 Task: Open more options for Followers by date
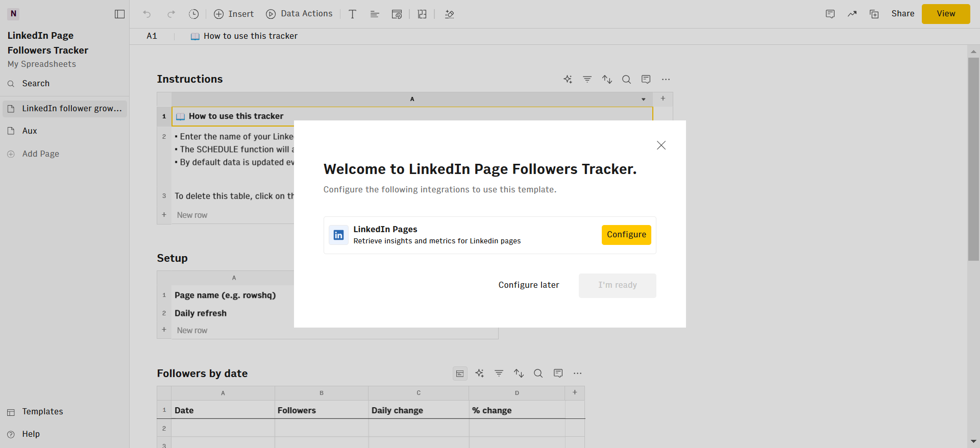tap(577, 374)
